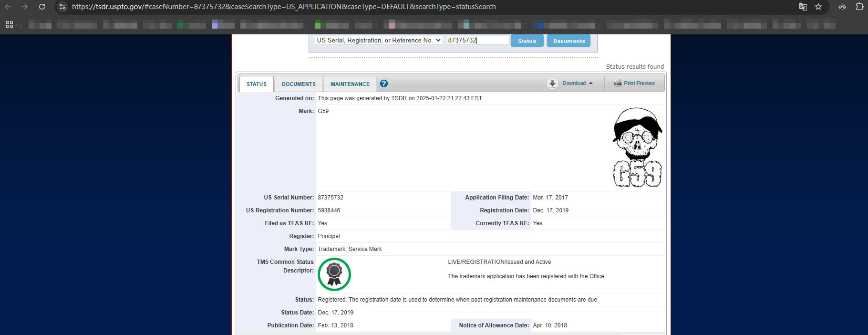The height and width of the screenshot is (335, 868).
Task: Open the goggles-face extension icon
Action: coord(842,7)
